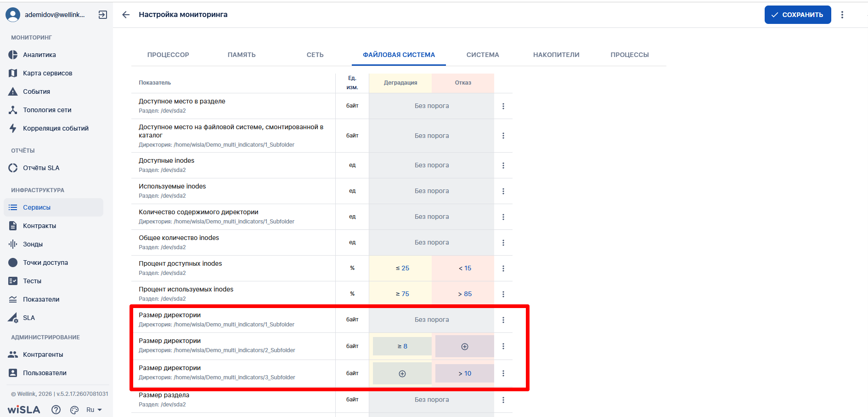868x417 pixels.
Task: Open Аналитика in the sidebar
Action: [x=53, y=55]
